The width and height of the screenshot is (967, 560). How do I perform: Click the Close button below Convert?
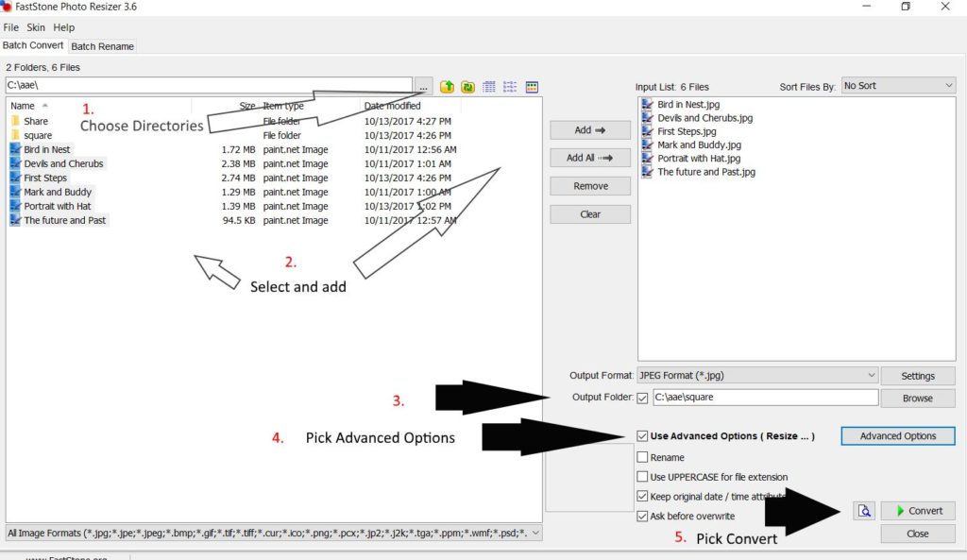point(918,534)
